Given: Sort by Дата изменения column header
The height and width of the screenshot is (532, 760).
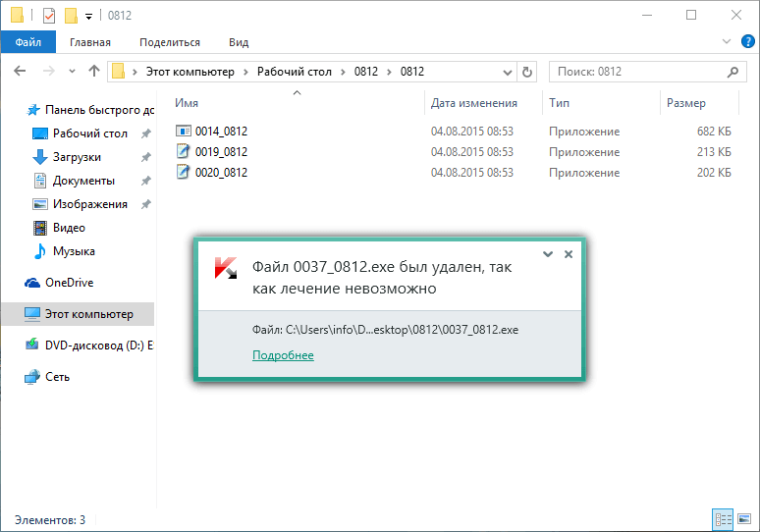Looking at the screenshot, I should coord(473,103).
